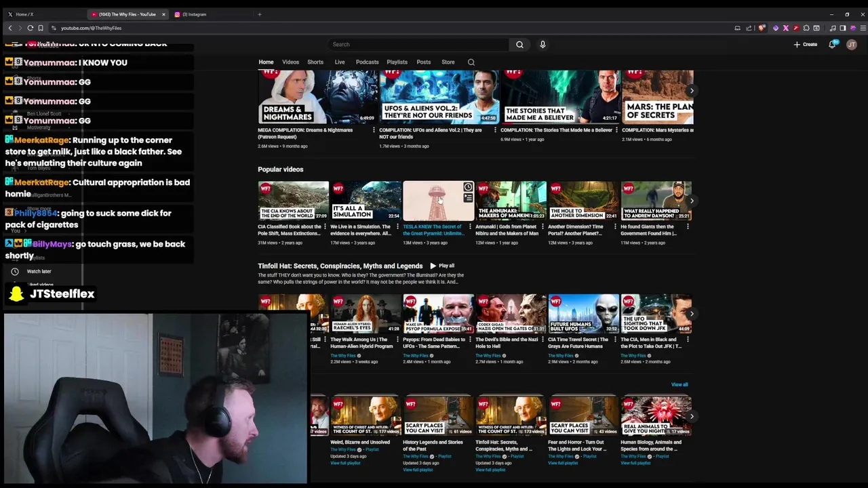Click The Why Files channel under Devil's Bible video
Screen dimensions: 868x488
pyautogui.click(x=488, y=355)
